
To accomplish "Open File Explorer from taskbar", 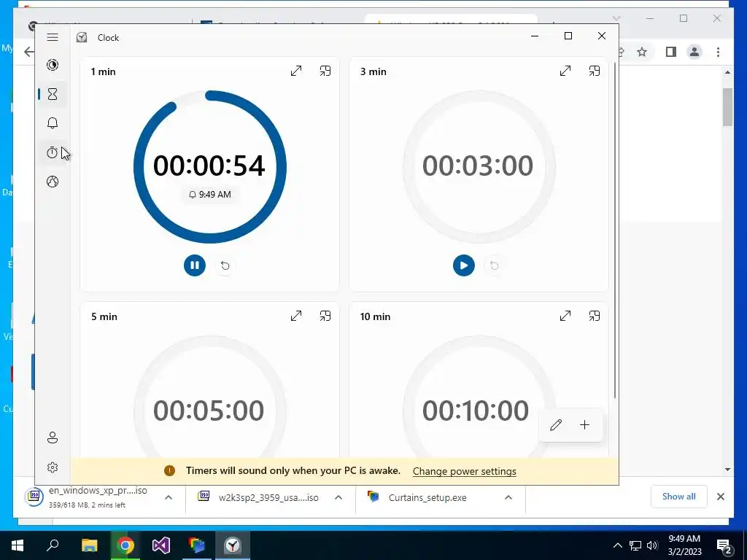I will (89, 545).
